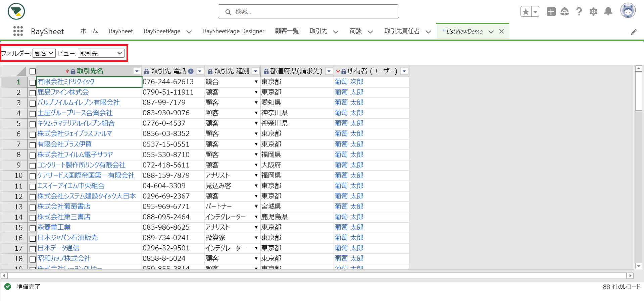Screen dimensions: 644x301
Task: Switch to RaySheetPage Designer tab
Action: tap(234, 31)
